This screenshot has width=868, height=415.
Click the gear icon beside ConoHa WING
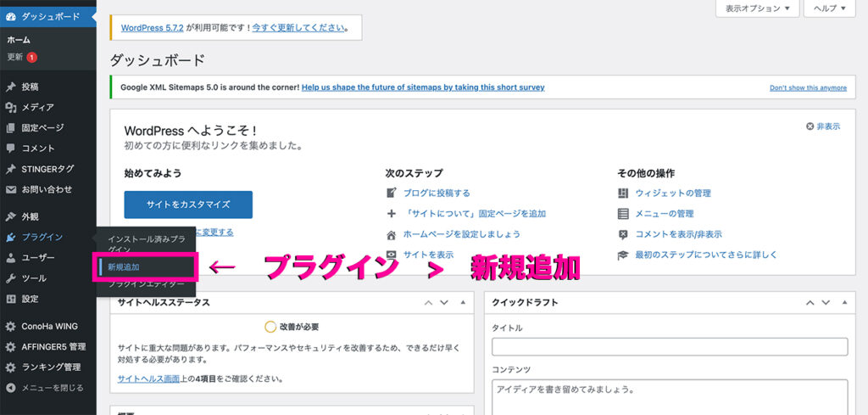coord(10,327)
